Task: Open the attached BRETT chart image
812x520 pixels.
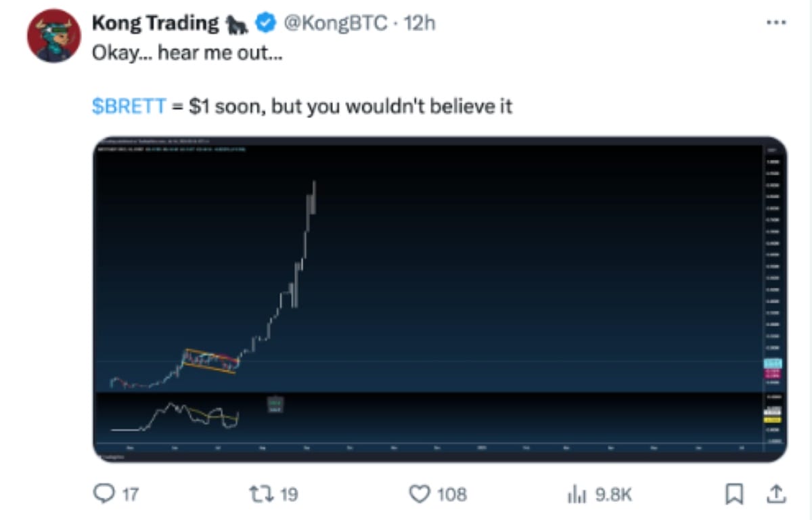Action: 440,299
